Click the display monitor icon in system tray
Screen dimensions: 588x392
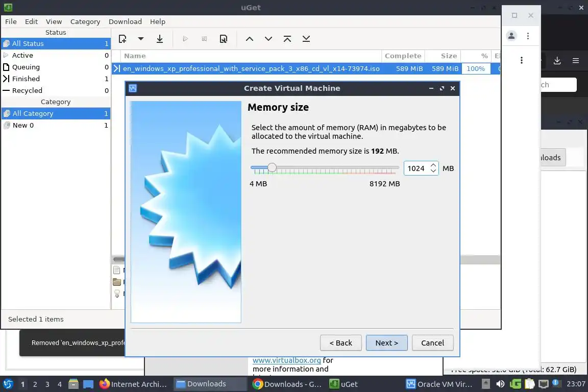(x=544, y=384)
